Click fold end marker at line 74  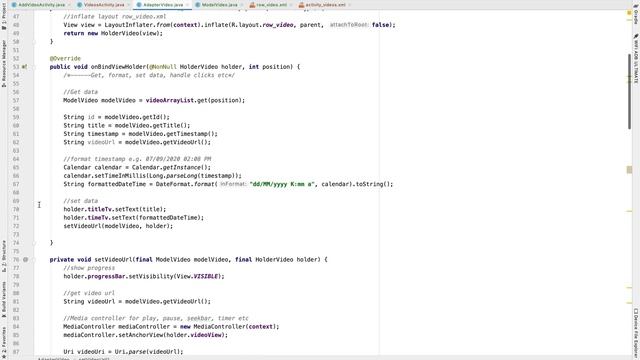click(34, 243)
